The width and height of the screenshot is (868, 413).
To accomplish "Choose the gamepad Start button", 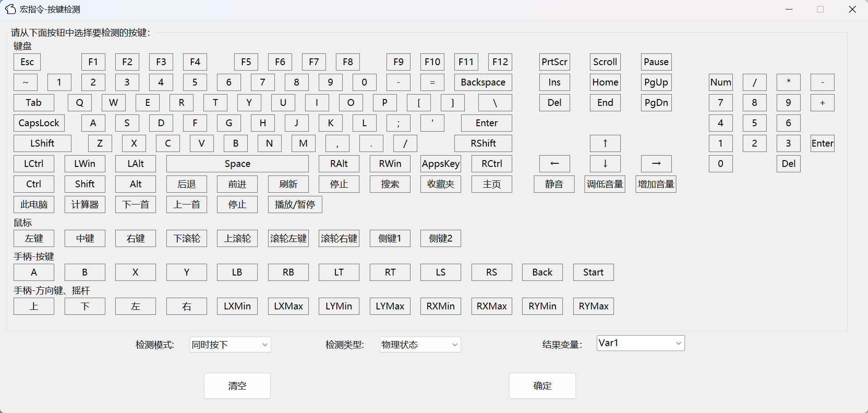I will point(594,272).
